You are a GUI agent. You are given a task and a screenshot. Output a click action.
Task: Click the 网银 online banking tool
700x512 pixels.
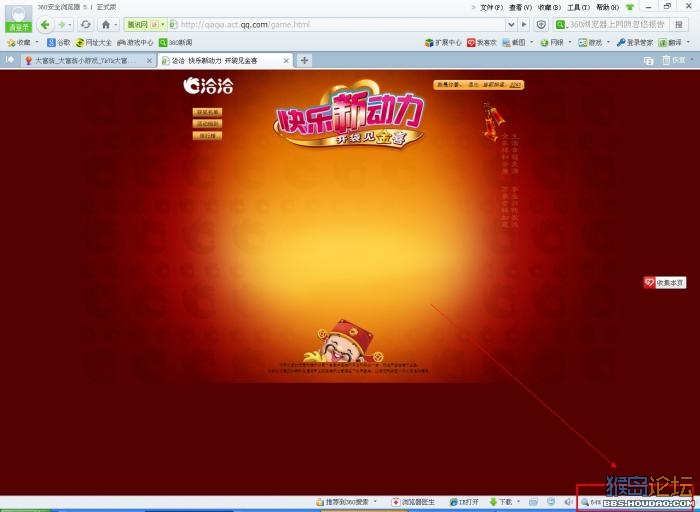pyautogui.click(x=552, y=42)
